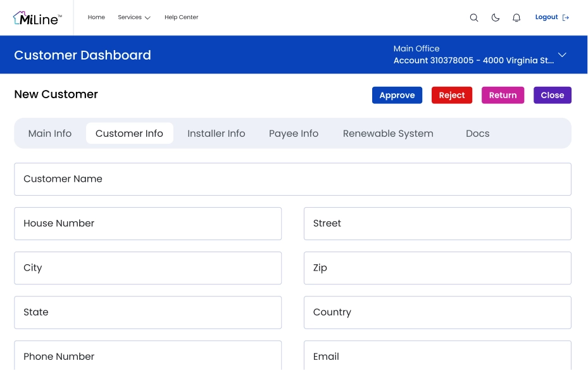Click the MiLine logo
The width and height of the screenshot is (588, 370).
[x=37, y=18]
